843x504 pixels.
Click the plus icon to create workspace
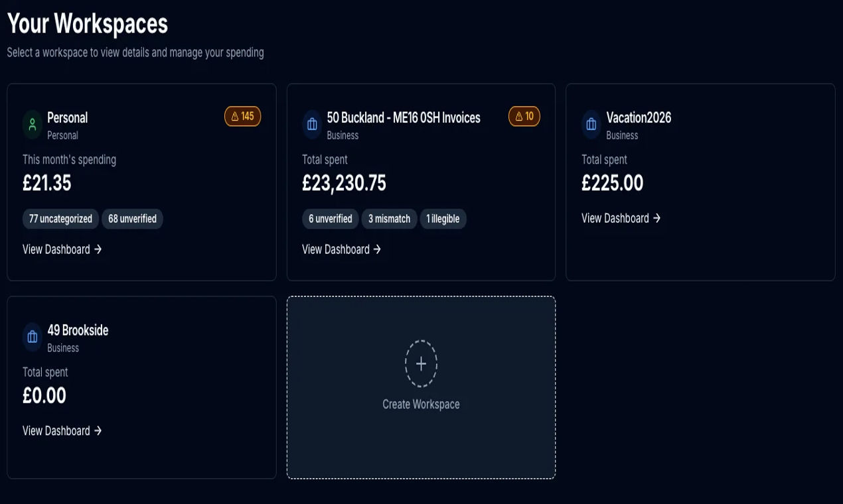click(421, 363)
